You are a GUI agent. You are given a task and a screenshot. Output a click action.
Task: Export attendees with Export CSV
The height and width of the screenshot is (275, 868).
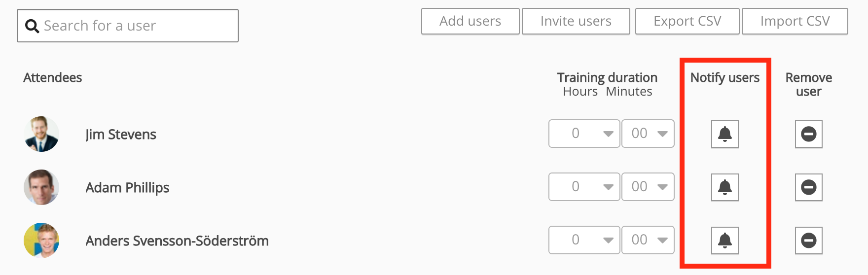tap(687, 21)
